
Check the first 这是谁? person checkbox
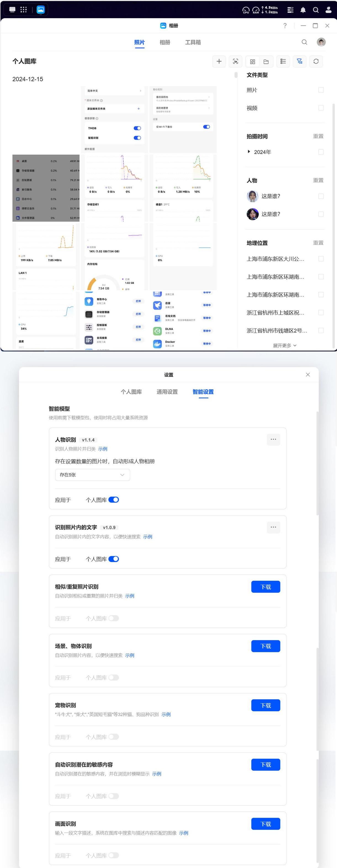pyautogui.click(x=321, y=196)
